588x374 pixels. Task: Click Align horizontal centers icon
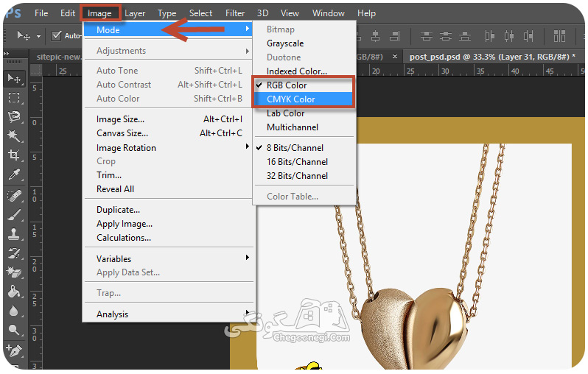375,36
